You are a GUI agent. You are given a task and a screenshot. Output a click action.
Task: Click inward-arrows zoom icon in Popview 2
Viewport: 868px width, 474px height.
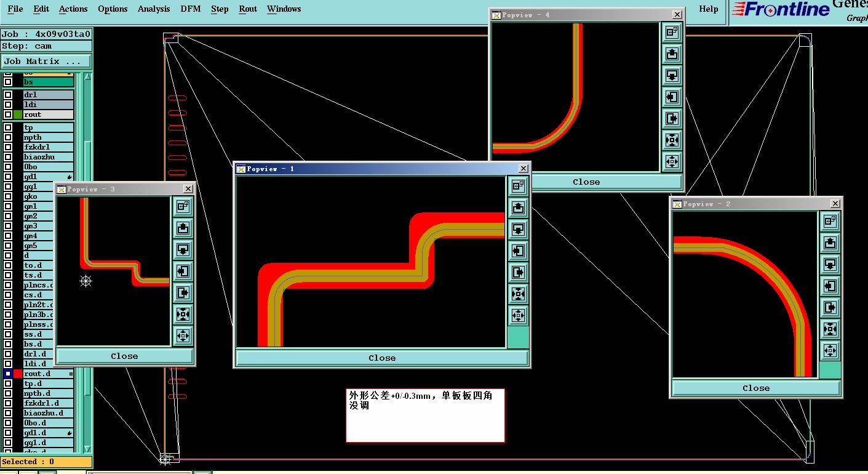[x=830, y=329]
